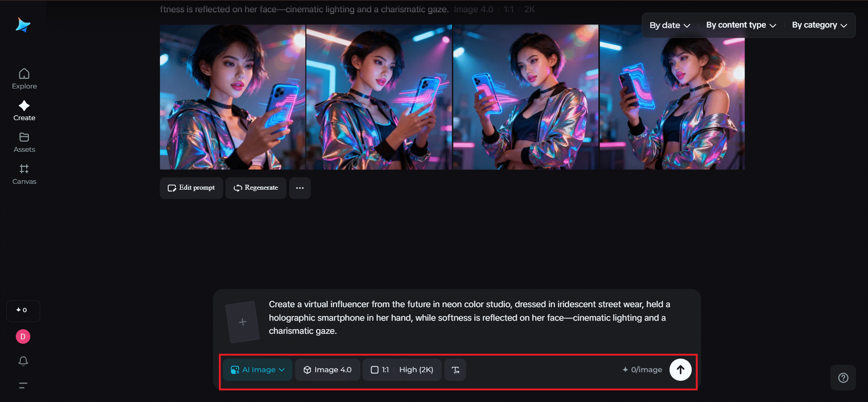Click the text style icon in prompt bar
The height and width of the screenshot is (402, 868).
(455, 370)
